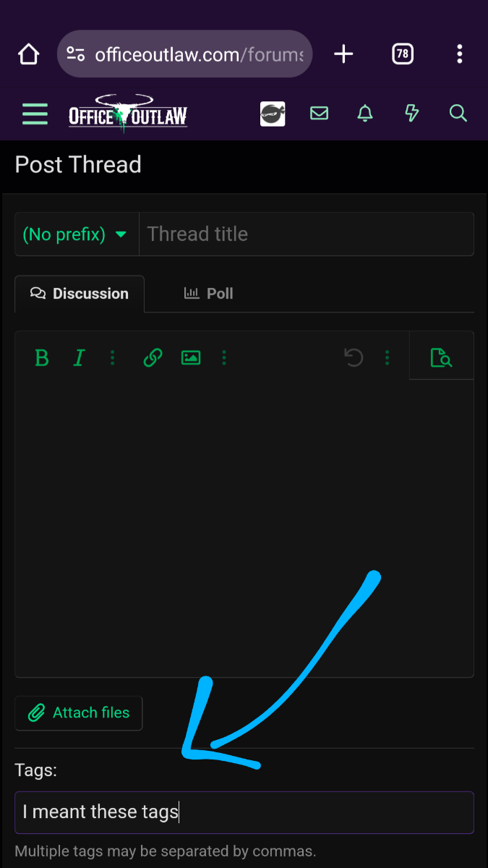Toggle bold text formatting
Screen dimensions: 488x868
pyautogui.click(x=42, y=357)
